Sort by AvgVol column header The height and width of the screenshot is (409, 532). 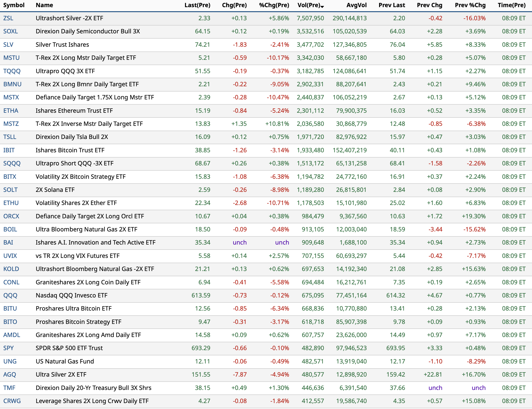point(356,5)
